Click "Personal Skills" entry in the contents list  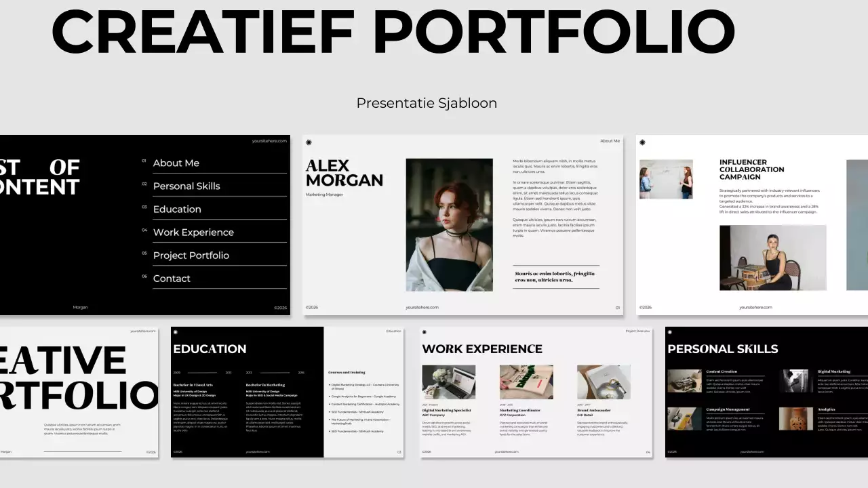click(186, 186)
